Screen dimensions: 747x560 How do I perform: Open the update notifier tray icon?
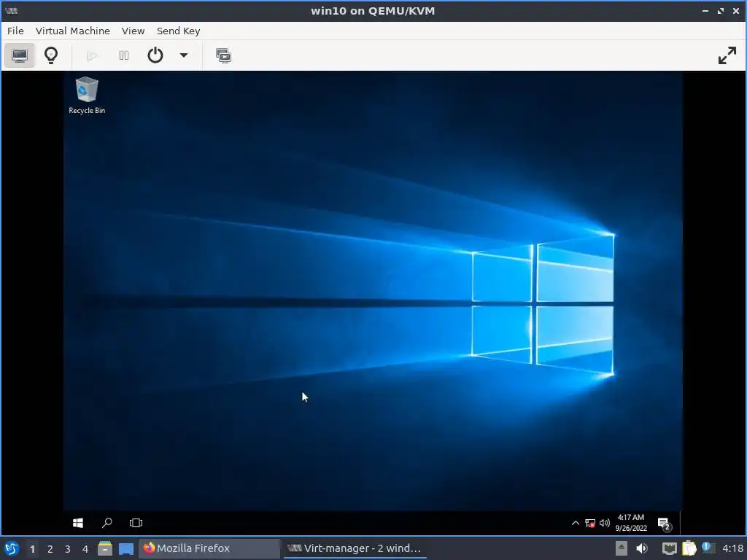pyautogui.click(x=708, y=548)
